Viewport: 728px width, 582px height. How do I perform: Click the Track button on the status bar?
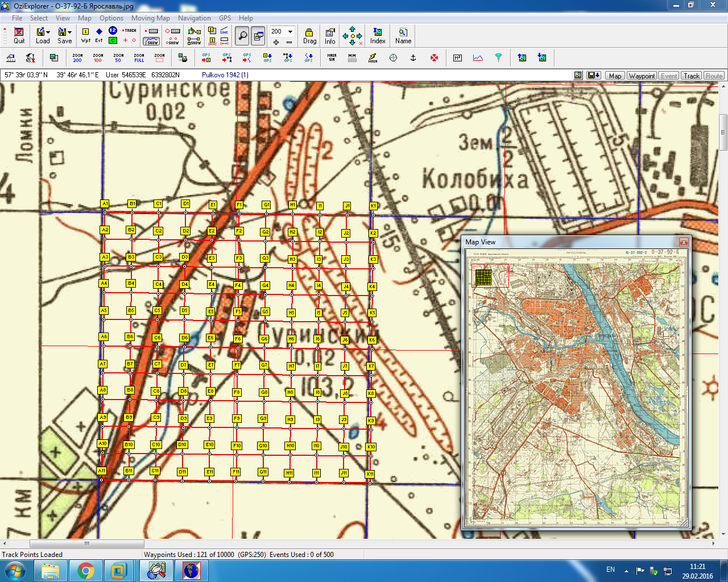[x=691, y=76]
